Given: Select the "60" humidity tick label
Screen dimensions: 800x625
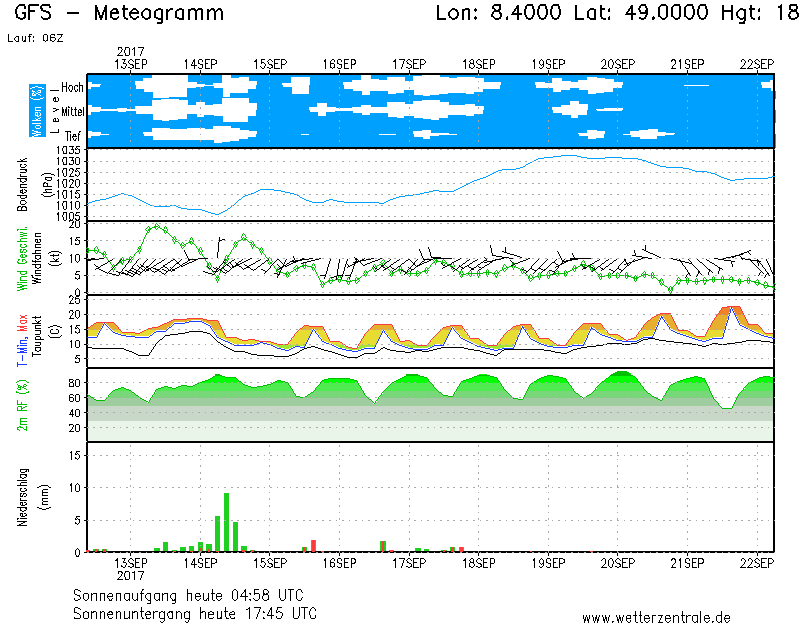Looking at the screenshot, I should coord(74,398).
